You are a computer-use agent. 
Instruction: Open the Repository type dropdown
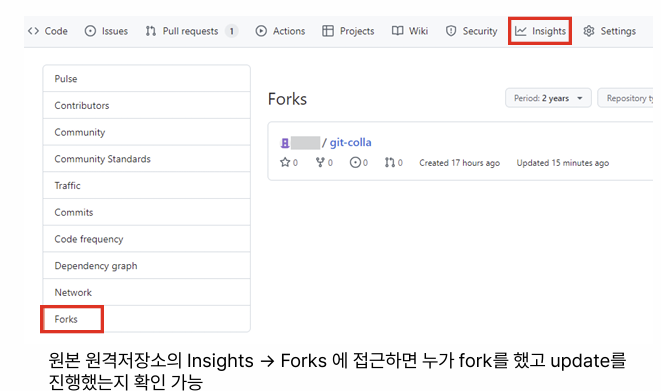(626, 98)
